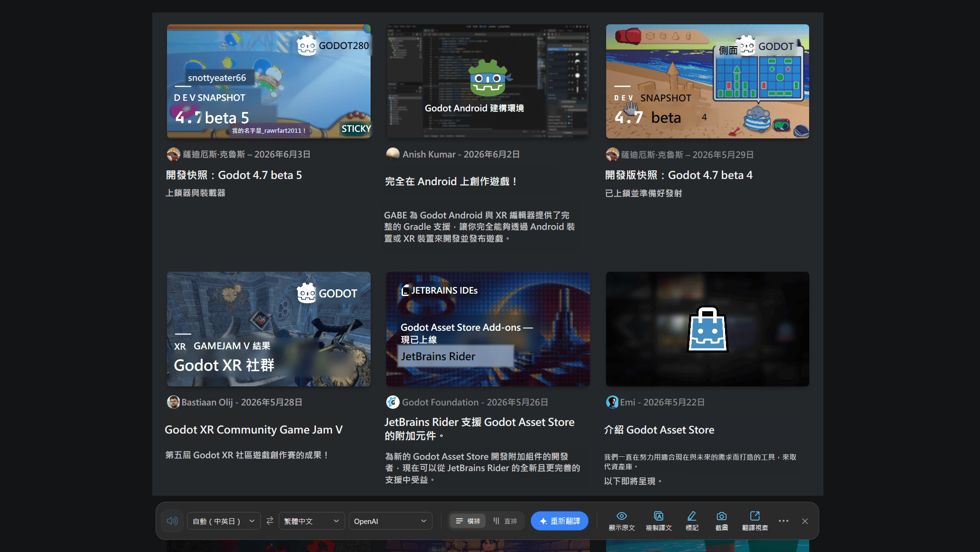Switch to 橫排 horizontal layout
Image resolution: width=980 pixels, height=552 pixels.
click(x=468, y=521)
